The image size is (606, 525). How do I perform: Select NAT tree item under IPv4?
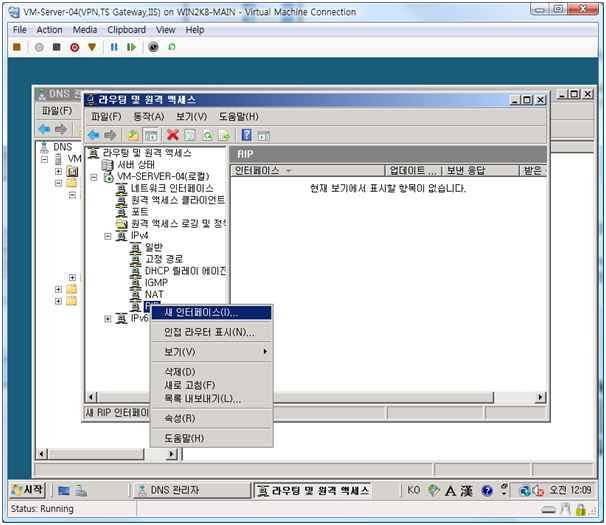[154, 295]
